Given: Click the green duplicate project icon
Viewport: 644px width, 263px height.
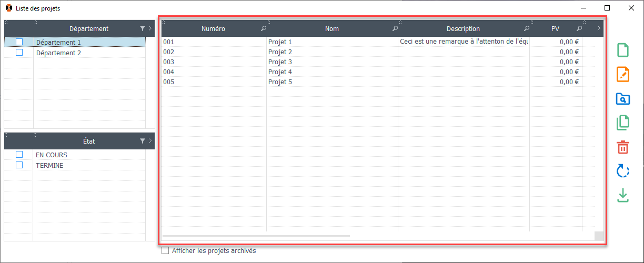Looking at the screenshot, I should pos(622,123).
